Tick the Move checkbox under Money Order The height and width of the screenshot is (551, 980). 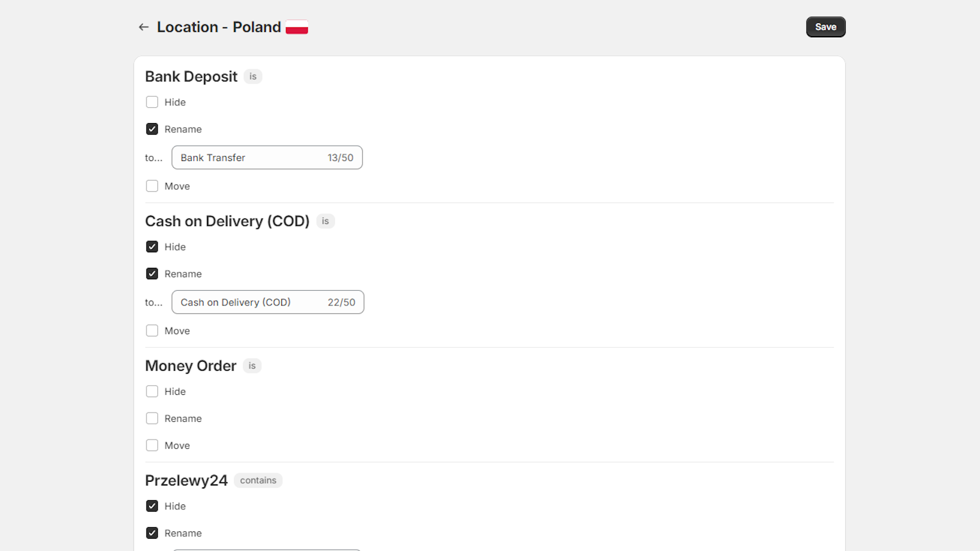[x=152, y=446]
